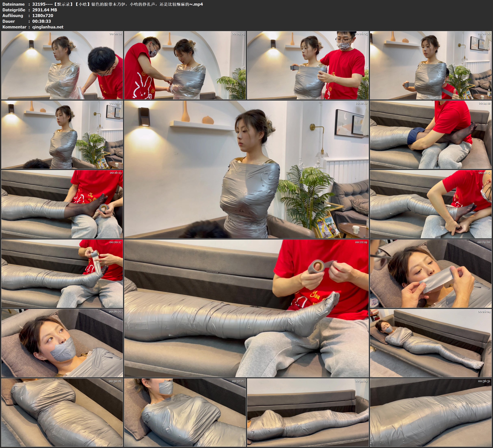Click the 00:28:24 wide-shot thumbnail
493x448 pixels.
click(431, 343)
